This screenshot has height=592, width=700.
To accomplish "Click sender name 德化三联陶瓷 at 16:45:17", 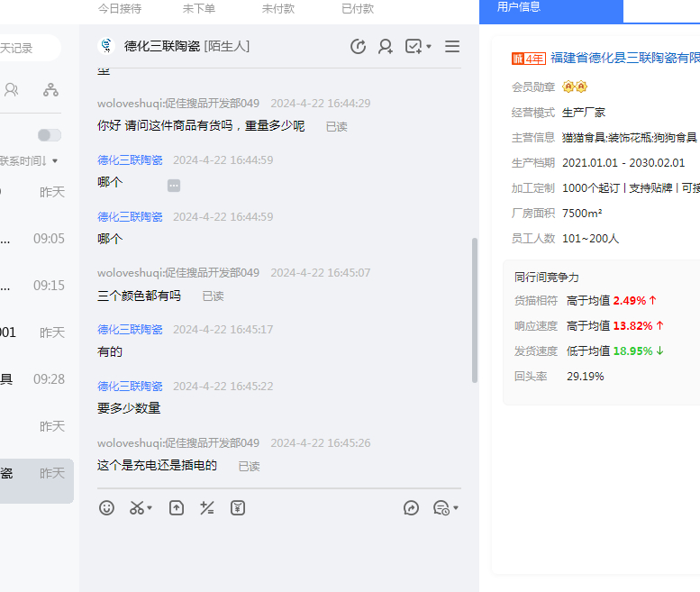I will pos(130,330).
